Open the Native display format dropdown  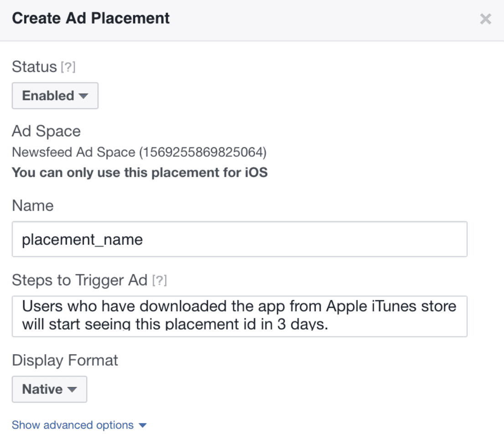[50, 389]
